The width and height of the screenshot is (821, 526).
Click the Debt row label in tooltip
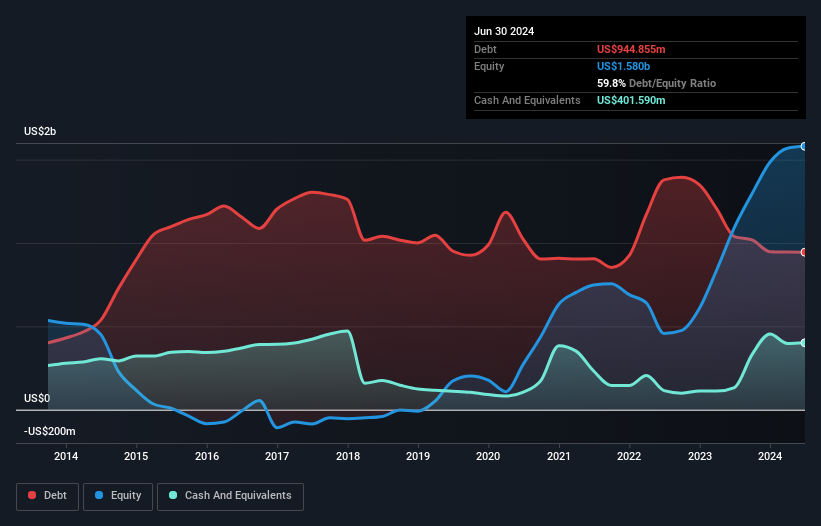pos(485,49)
